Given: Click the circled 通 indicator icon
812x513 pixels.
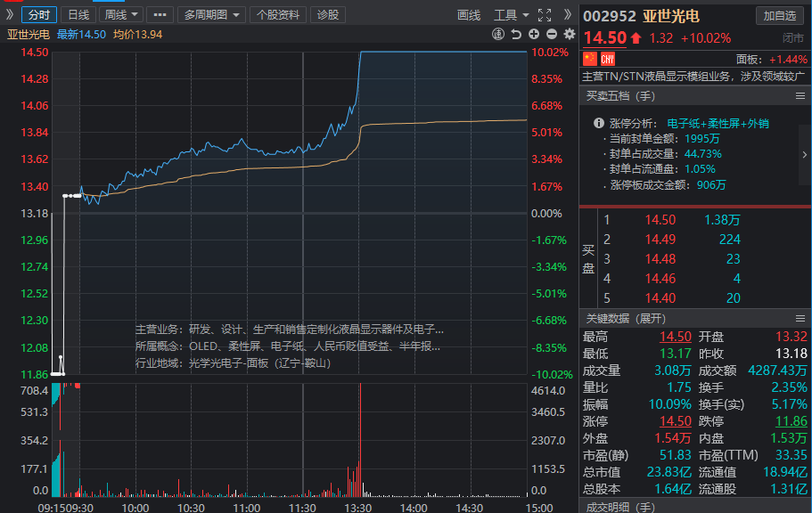Looking at the screenshot, I should (x=498, y=34).
